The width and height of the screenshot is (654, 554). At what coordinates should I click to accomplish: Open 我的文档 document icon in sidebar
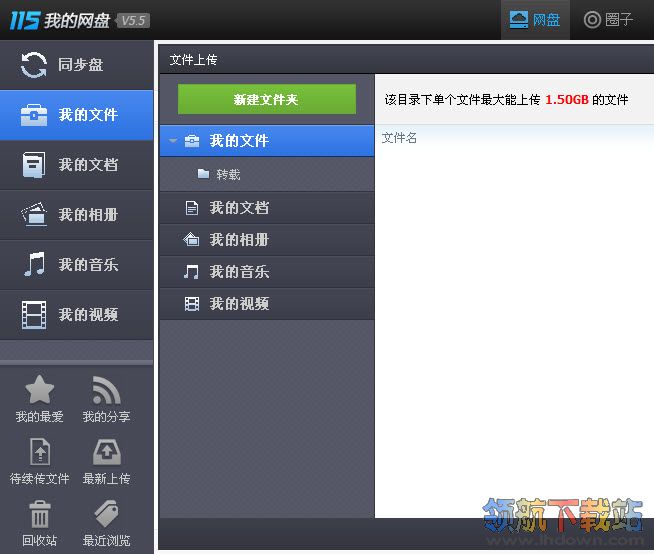pyautogui.click(x=34, y=165)
